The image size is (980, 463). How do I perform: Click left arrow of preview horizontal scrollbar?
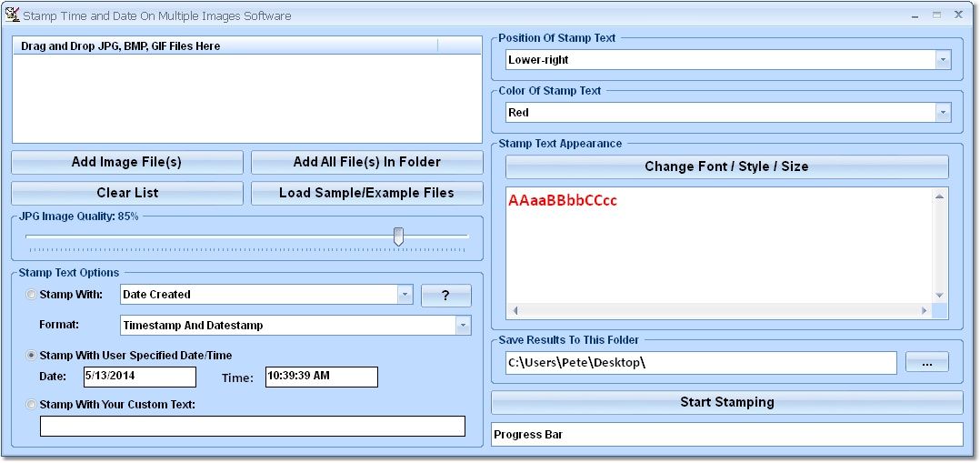tap(515, 311)
